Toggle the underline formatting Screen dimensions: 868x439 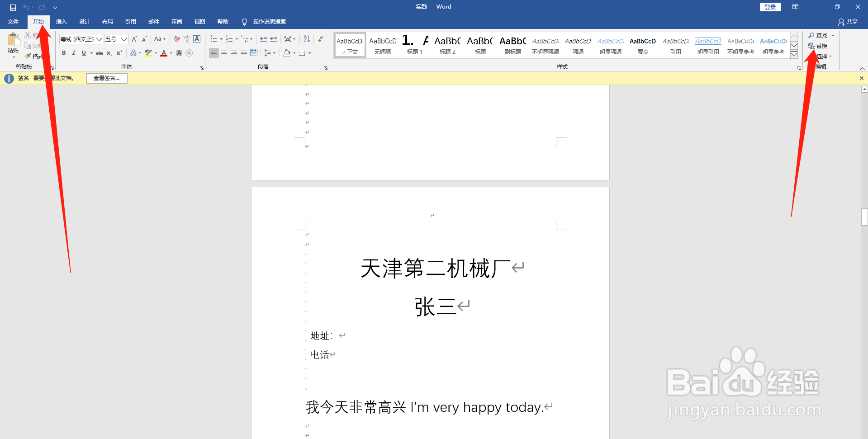(83, 53)
